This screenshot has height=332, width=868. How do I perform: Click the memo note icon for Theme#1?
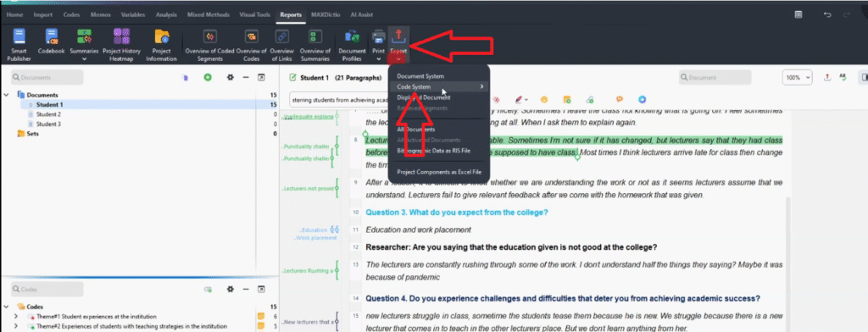pyautogui.click(x=261, y=317)
